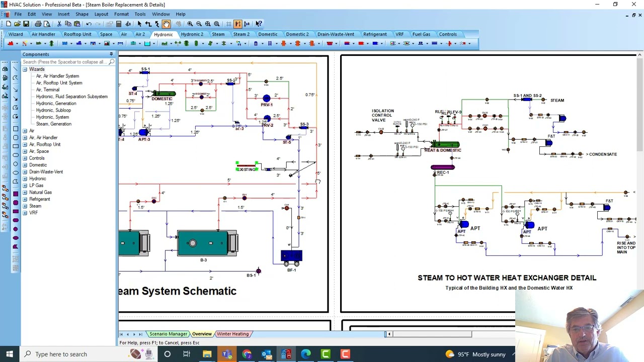Expand the Hydronic tree node

click(x=25, y=178)
